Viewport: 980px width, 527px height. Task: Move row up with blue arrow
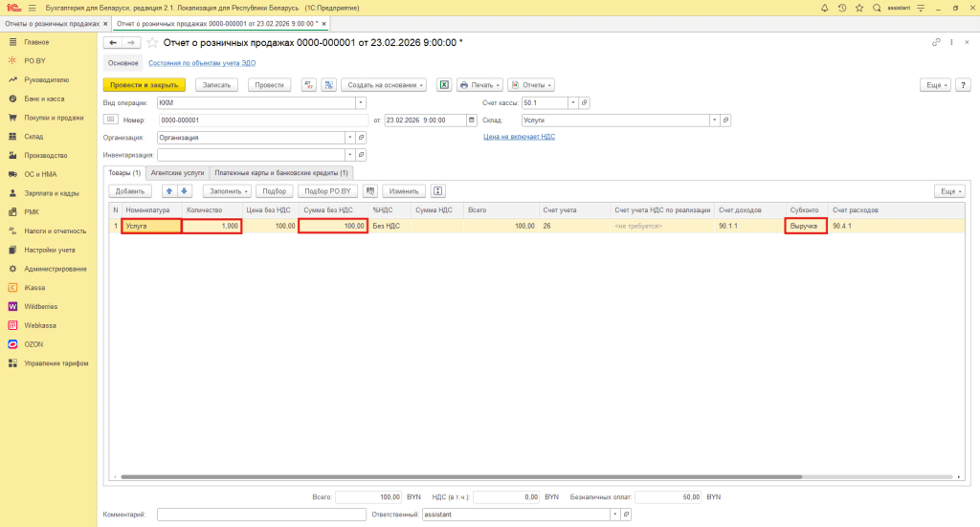[x=169, y=191]
